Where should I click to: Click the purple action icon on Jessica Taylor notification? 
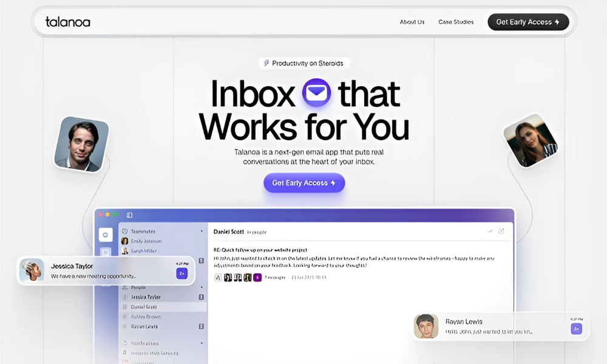pos(181,274)
